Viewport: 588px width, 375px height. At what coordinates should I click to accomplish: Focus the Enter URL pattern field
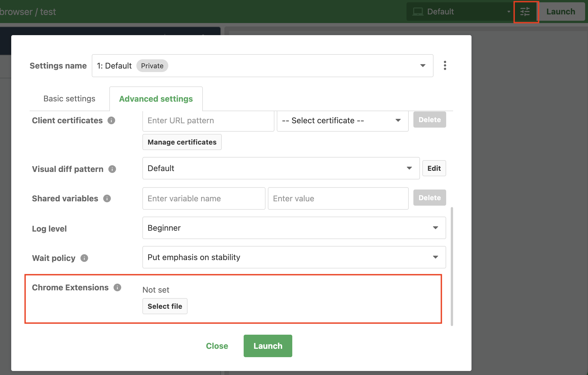click(x=208, y=120)
